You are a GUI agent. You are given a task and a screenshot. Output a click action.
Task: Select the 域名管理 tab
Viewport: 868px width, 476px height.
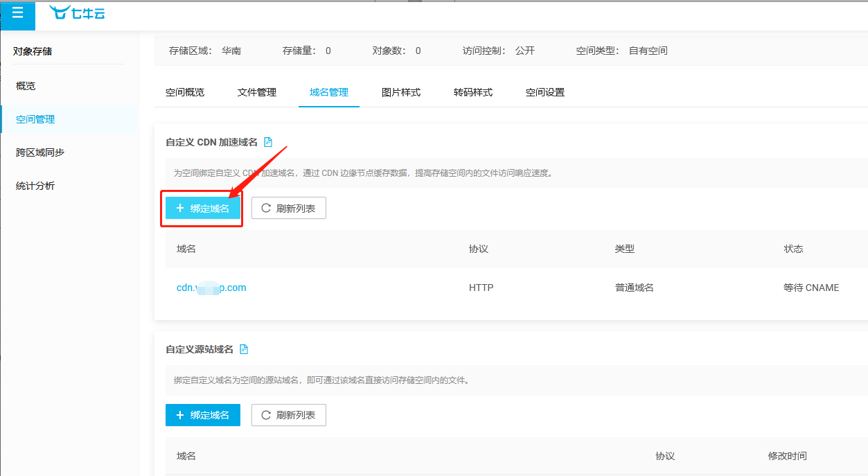[x=329, y=92]
